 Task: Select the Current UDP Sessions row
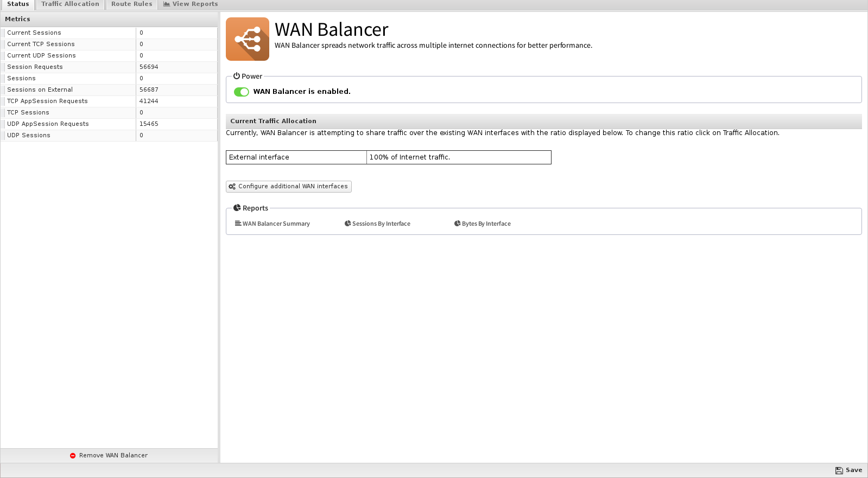[109, 56]
